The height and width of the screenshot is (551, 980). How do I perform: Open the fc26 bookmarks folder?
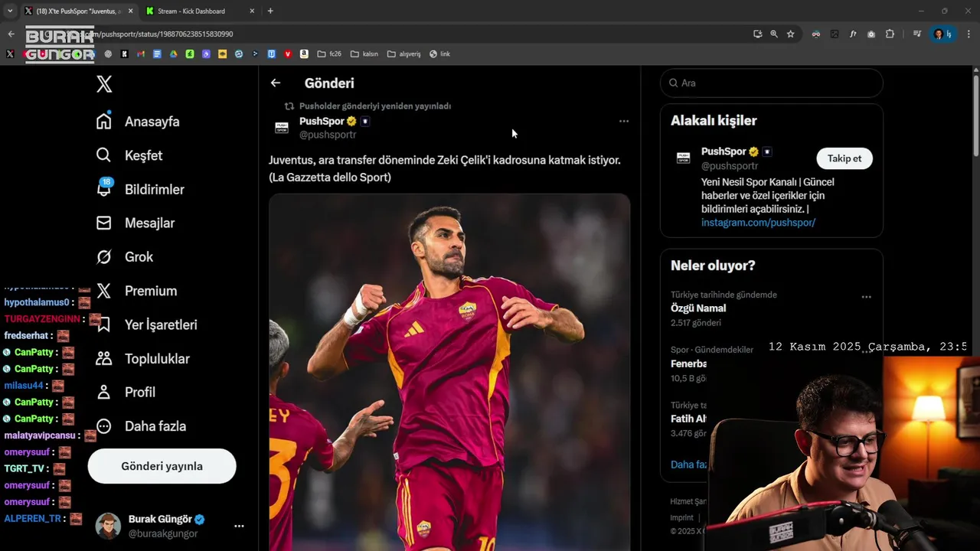pyautogui.click(x=329, y=54)
